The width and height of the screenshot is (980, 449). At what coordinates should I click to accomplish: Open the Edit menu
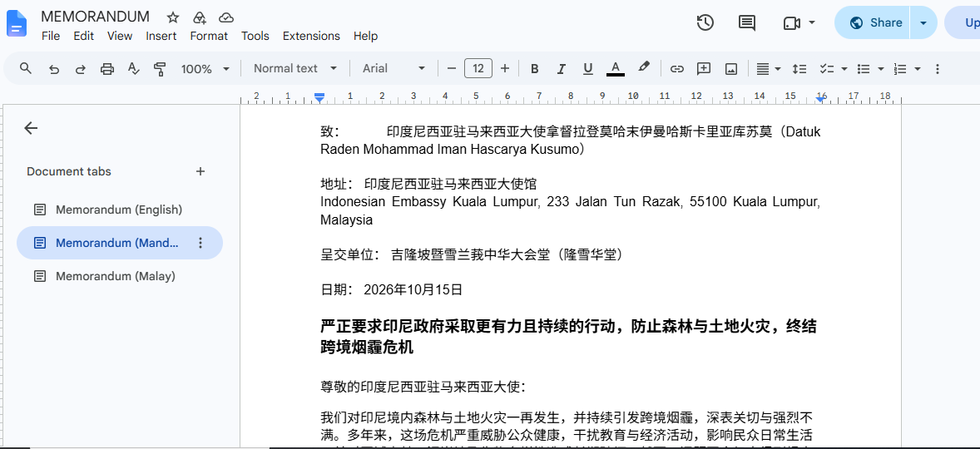click(84, 37)
